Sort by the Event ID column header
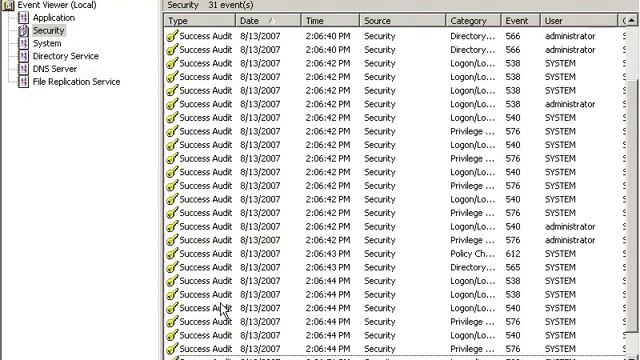This screenshot has height=360, width=640. [x=520, y=21]
